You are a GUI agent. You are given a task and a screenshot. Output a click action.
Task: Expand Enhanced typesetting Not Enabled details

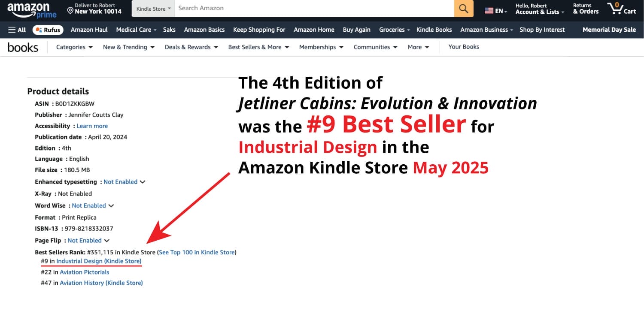coord(143,181)
